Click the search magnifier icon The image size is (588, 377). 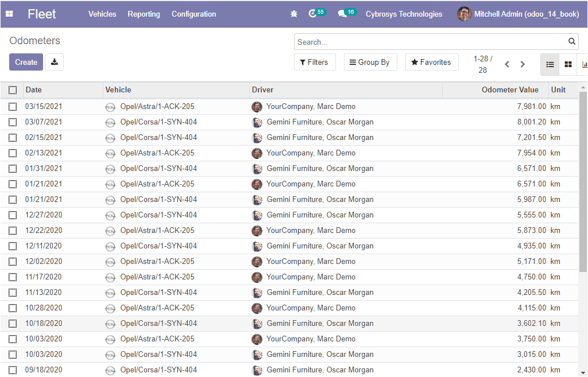pyautogui.click(x=571, y=41)
